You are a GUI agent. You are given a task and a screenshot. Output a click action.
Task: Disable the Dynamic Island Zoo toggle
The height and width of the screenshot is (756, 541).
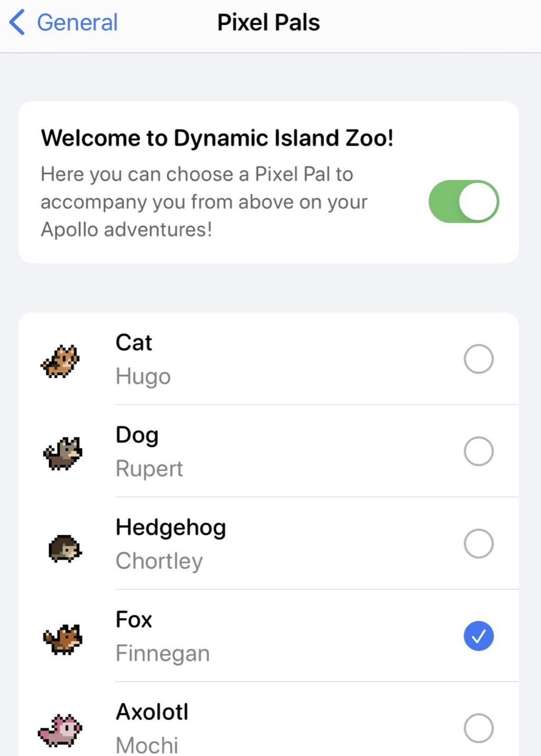pyautogui.click(x=463, y=202)
